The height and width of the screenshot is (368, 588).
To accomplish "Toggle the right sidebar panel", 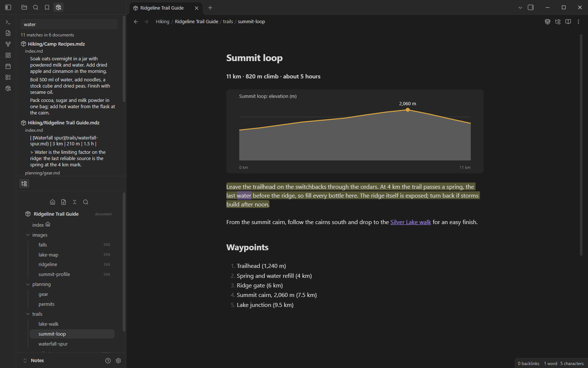I will [x=531, y=7].
